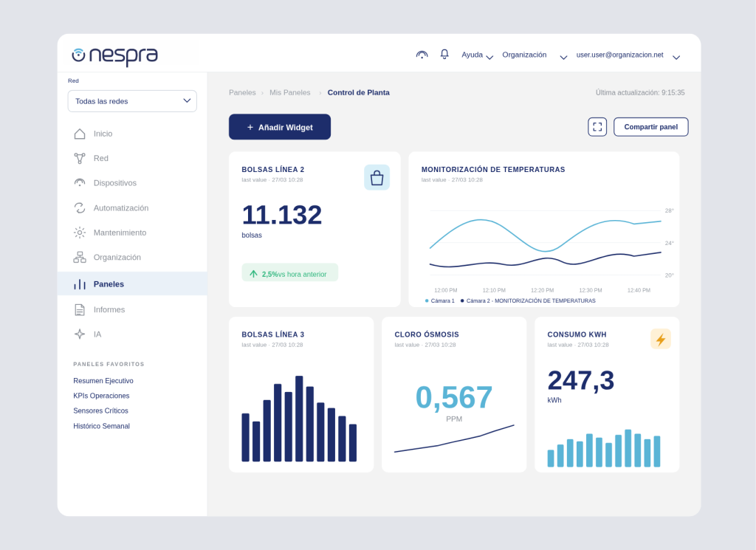Toggle Cámara 1 legend series
Image resolution: width=756 pixels, height=550 pixels.
click(x=440, y=300)
